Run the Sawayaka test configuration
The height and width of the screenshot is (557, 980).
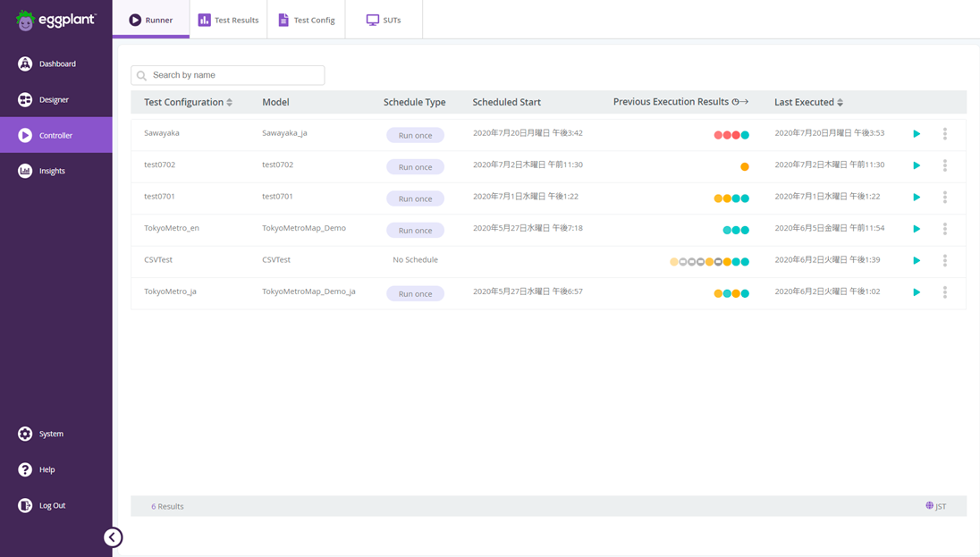(917, 134)
